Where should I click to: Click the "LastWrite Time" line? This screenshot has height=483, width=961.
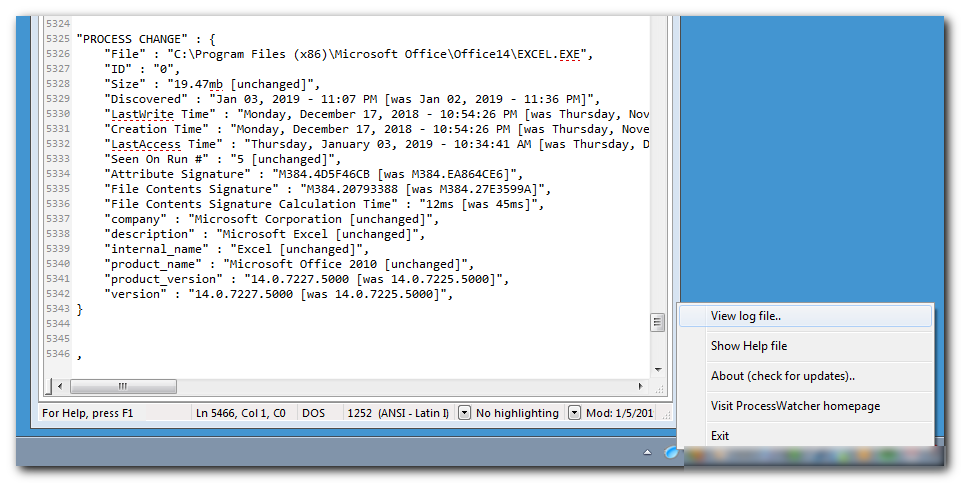pos(376,114)
